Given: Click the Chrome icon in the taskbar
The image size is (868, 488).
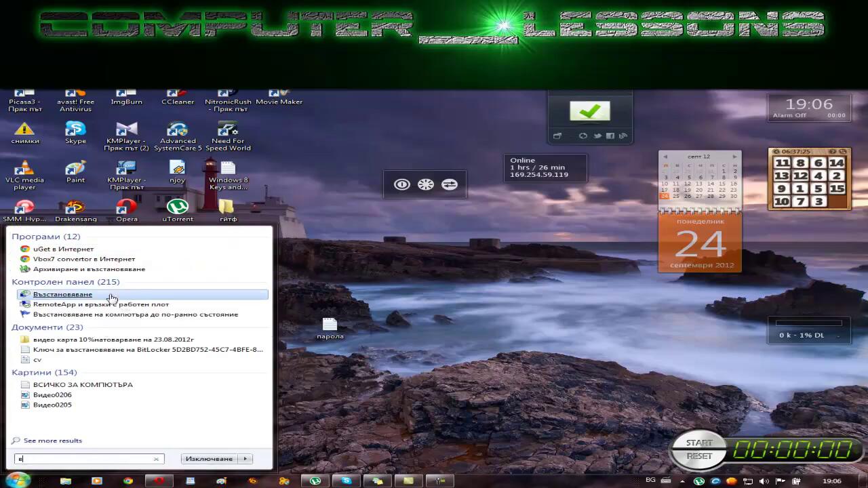Looking at the screenshot, I should (x=128, y=481).
